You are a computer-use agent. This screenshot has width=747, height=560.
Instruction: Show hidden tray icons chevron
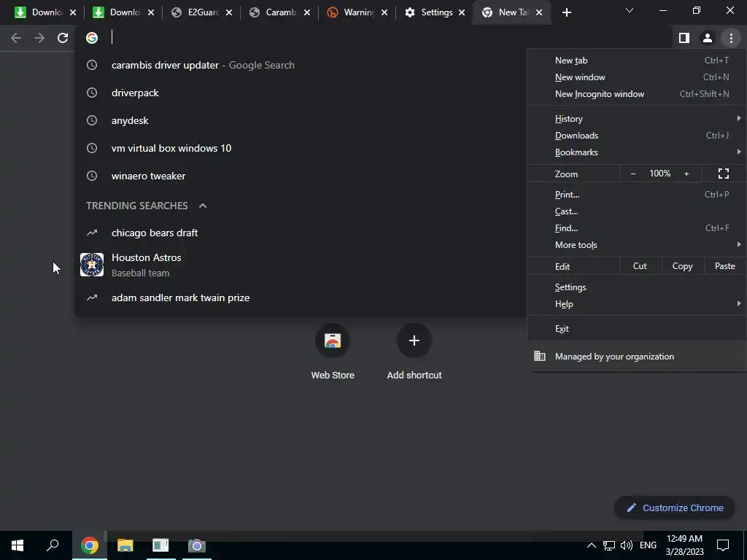tap(591, 545)
